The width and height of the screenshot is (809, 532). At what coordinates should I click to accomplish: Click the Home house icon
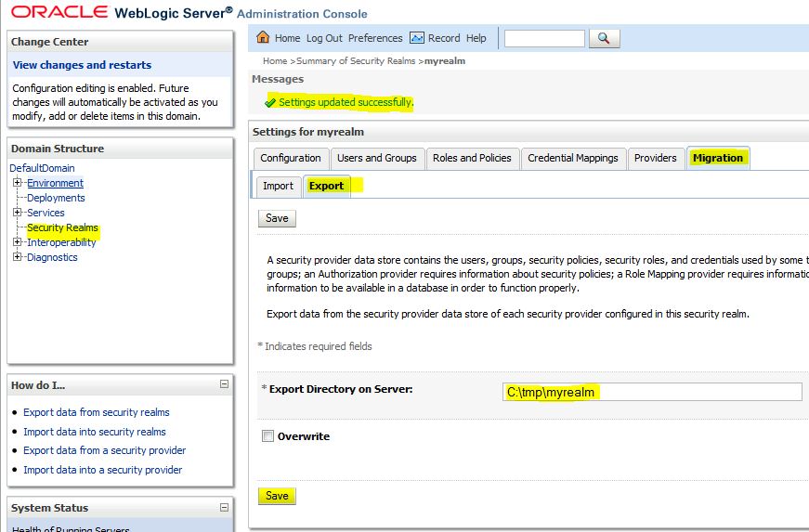263,37
